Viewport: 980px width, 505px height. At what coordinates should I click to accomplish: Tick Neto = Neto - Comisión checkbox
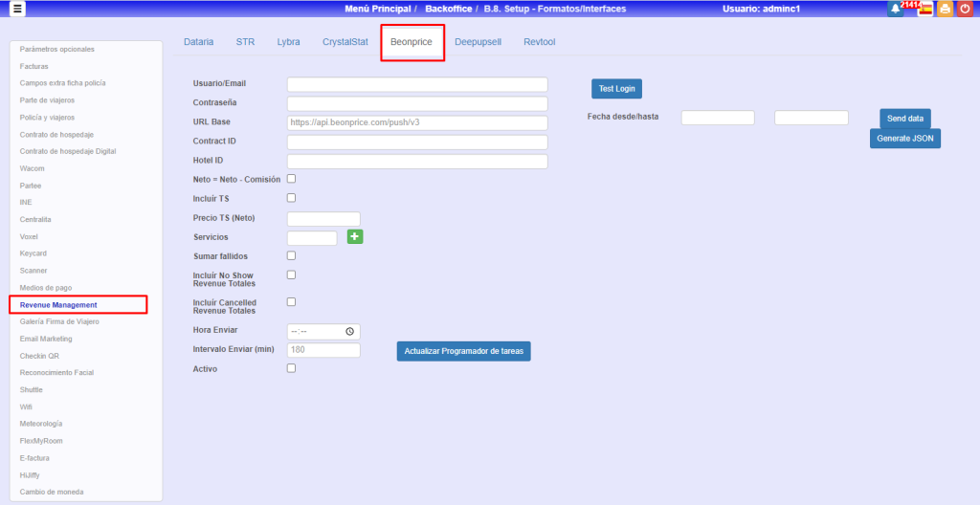(292, 179)
